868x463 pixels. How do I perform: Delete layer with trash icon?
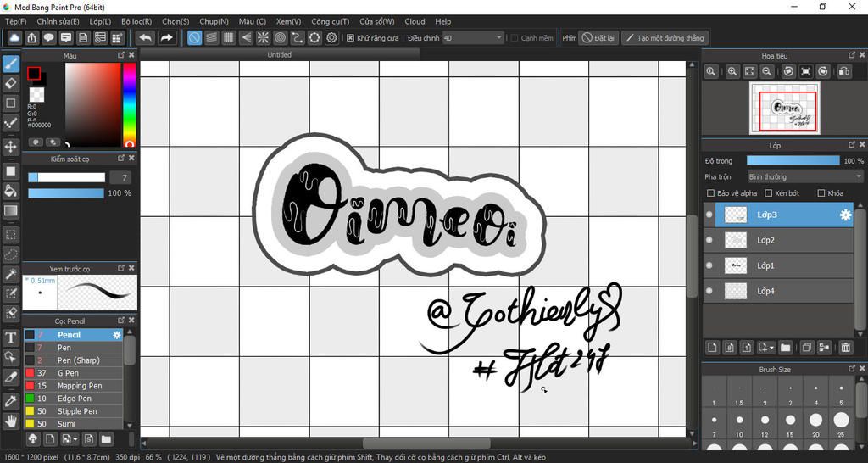pos(845,348)
